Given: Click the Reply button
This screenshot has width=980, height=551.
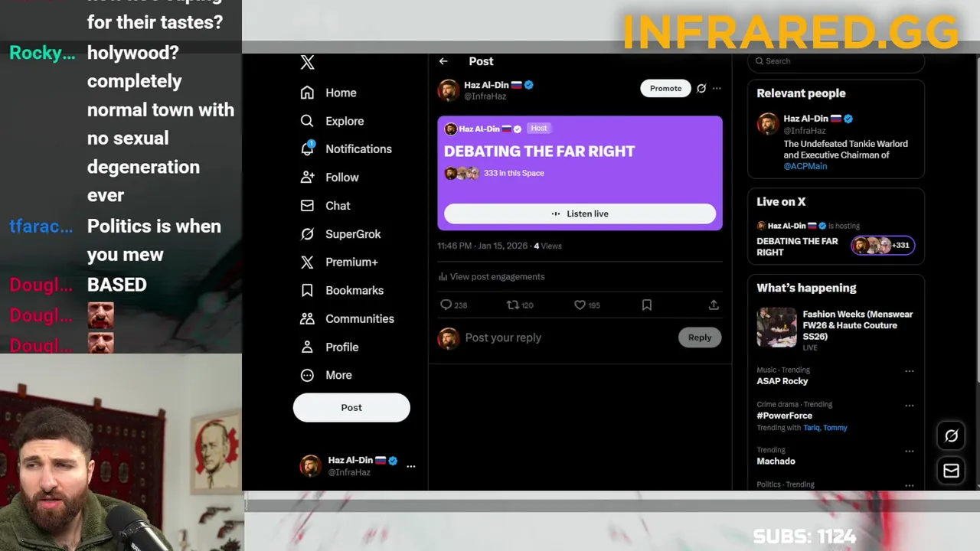Looking at the screenshot, I should pyautogui.click(x=700, y=337).
